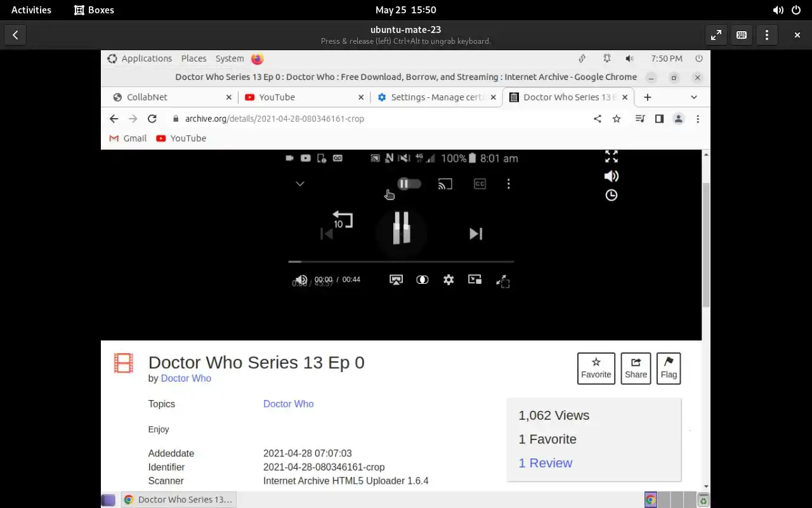Mute using the speaker icon beside 00:00

pos(301,279)
